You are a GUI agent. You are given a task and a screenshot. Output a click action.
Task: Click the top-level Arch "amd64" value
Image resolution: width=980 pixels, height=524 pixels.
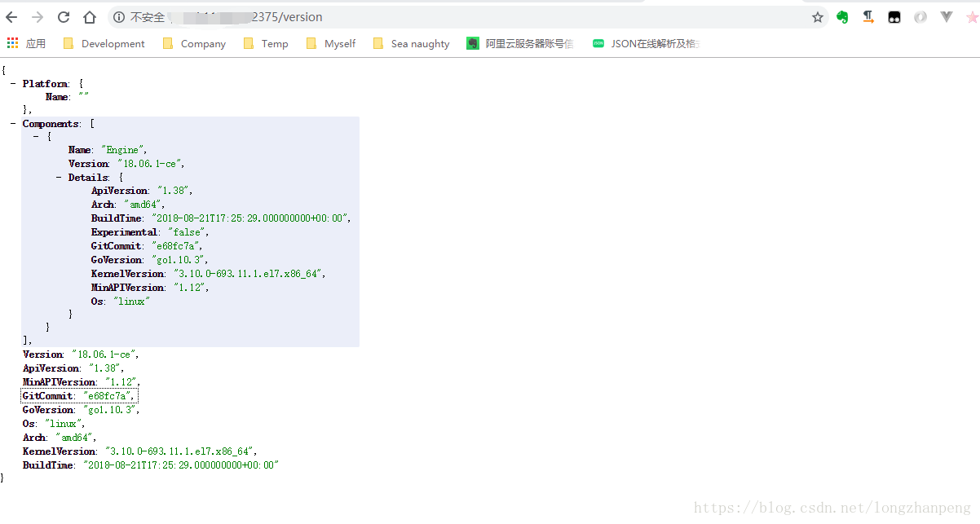click(x=76, y=438)
